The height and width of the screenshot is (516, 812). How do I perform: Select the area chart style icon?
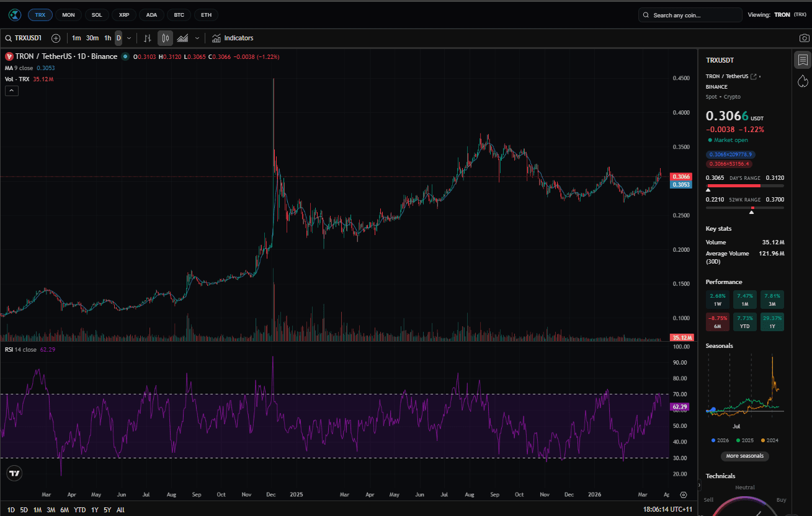point(182,38)
